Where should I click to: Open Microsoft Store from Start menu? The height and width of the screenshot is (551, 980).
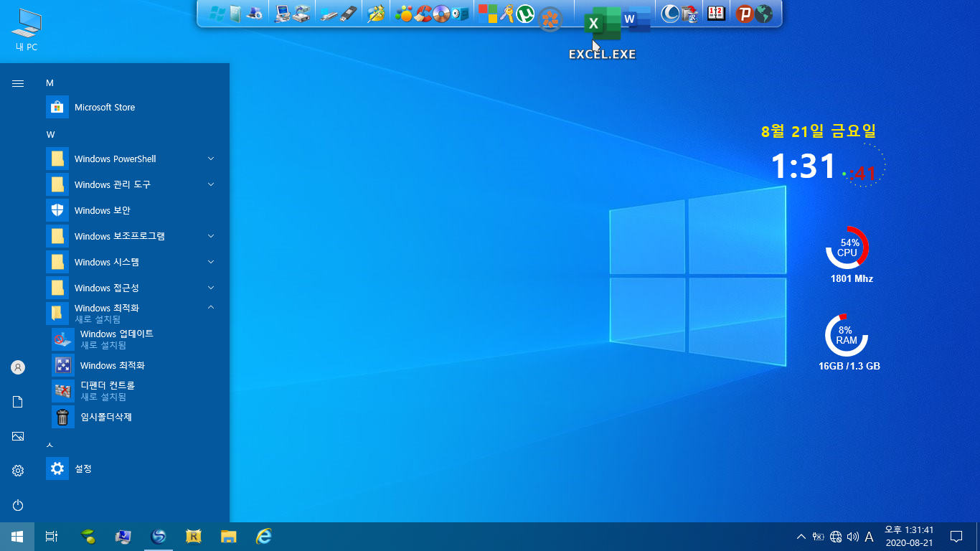pos(132,107)
